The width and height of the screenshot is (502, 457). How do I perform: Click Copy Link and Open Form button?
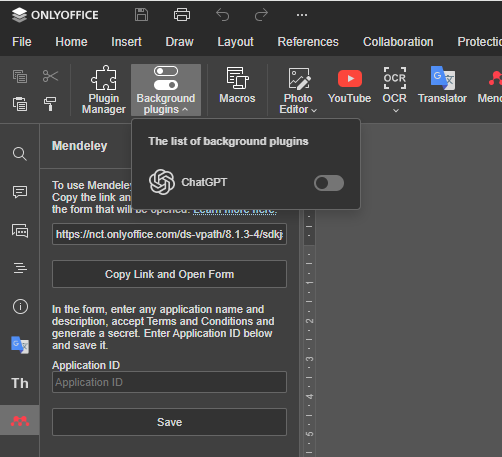tap(169, 274)
